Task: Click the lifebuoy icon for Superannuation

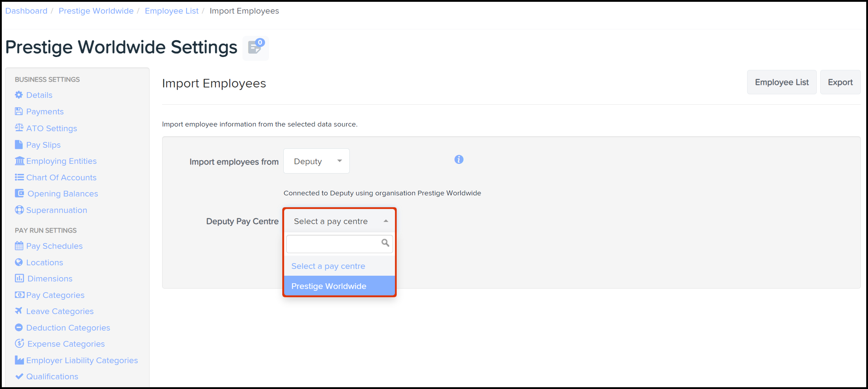Action: [x=19, y=210]
